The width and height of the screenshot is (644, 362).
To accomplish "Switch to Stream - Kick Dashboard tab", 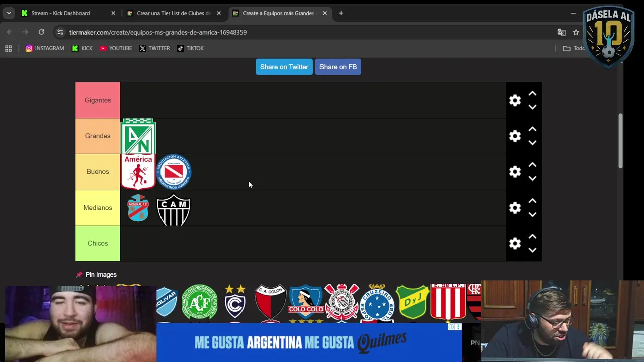I will [60, 13].
